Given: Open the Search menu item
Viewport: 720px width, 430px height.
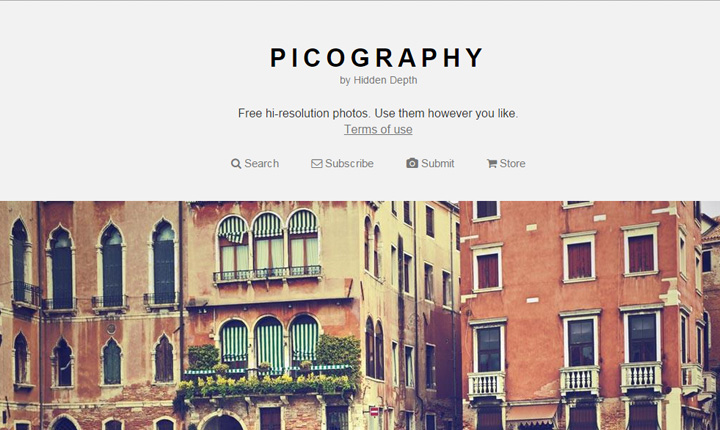Looking at the screenshot, I should tap(255, 164).
